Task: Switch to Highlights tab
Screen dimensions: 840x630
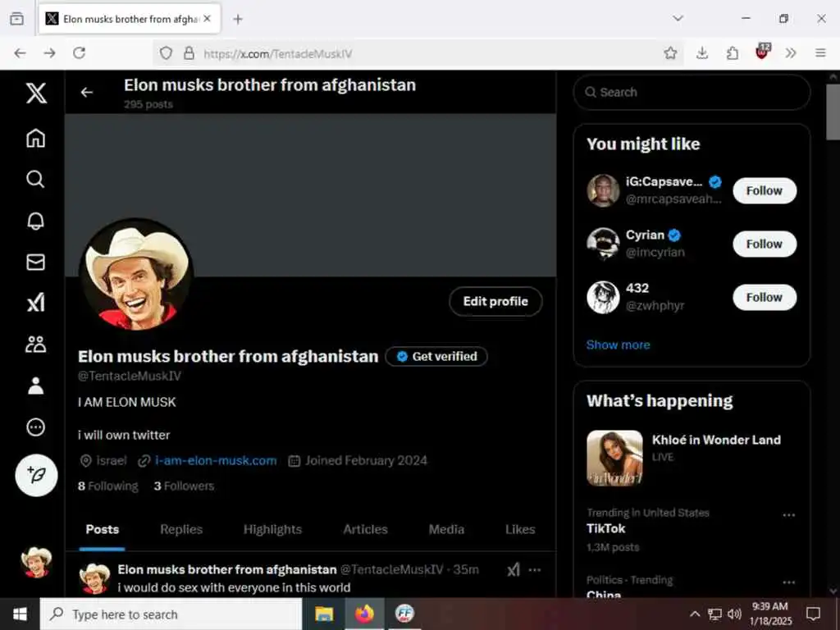Action: [272, 529]
